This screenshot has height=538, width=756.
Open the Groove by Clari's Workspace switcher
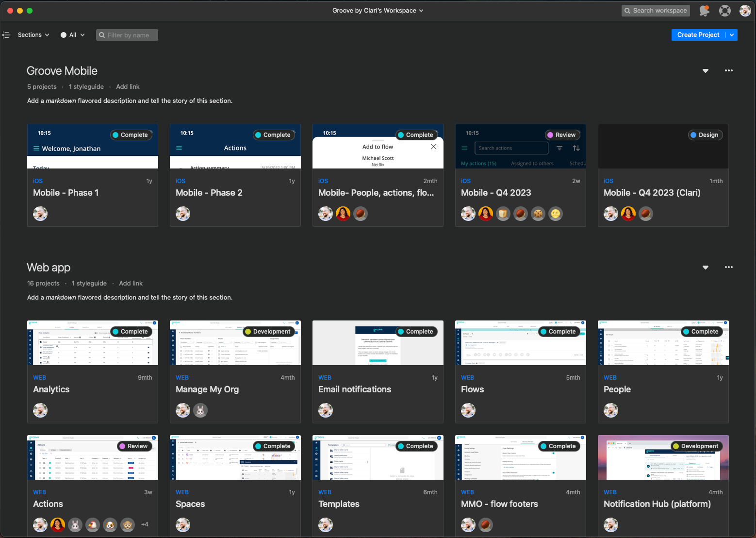pyautogui.click(x=378, y=10)
